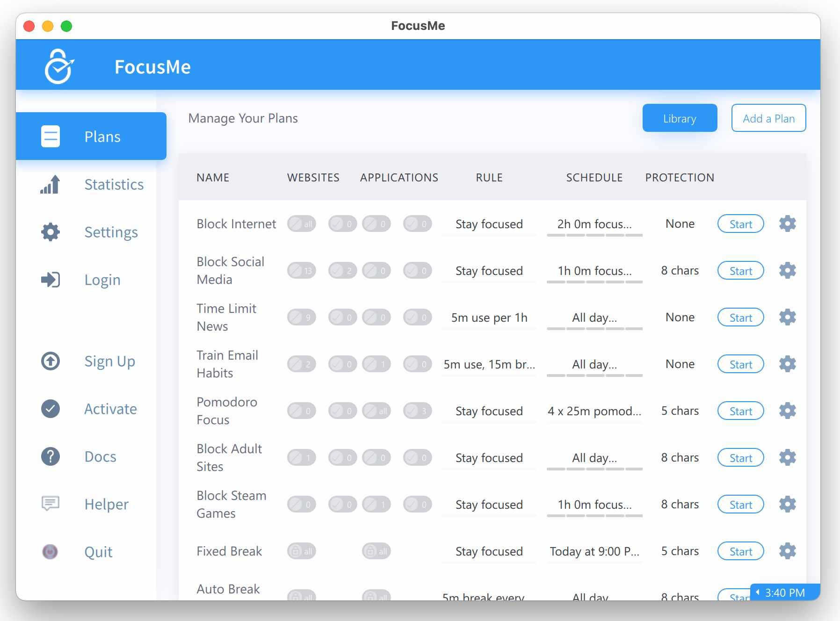Open gear settings for Train Email Habits

tap(788, 364)
